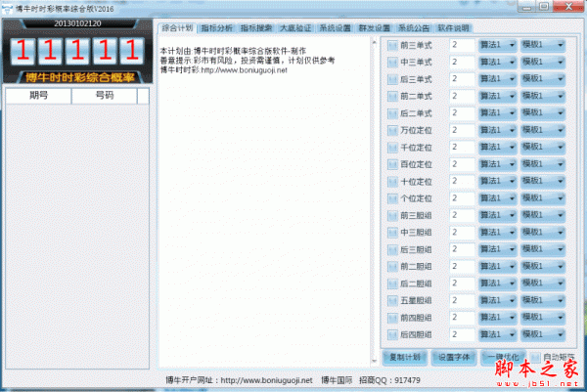This screenshot has width=587, height=392.
Task: Open the 算法1 dropdown for 个位定位
Action: pos(498,198)
